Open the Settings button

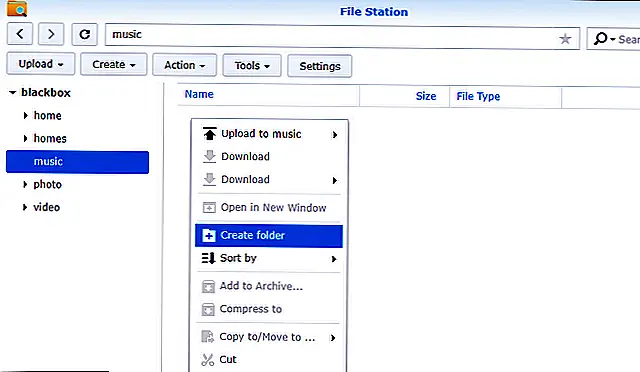coord(320,66)
